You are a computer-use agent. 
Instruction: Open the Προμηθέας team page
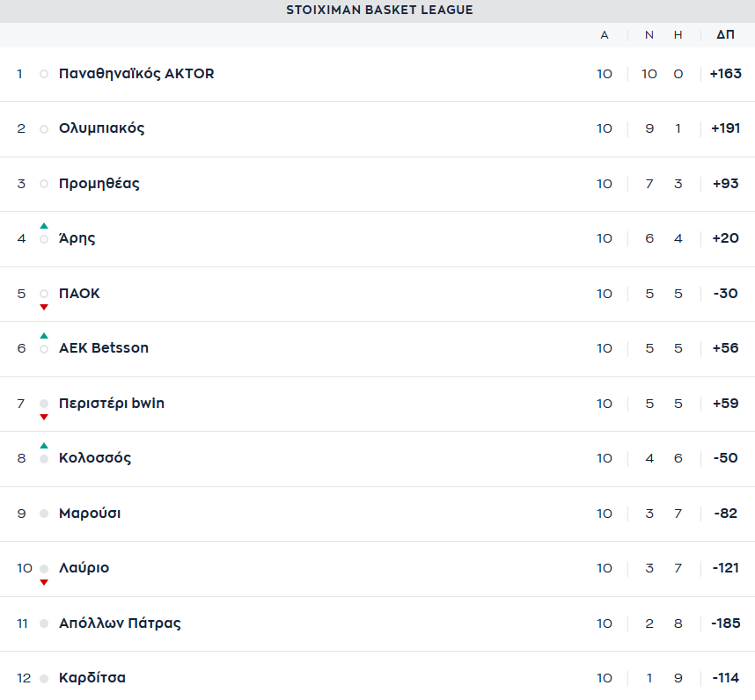[x=99, y=184]
